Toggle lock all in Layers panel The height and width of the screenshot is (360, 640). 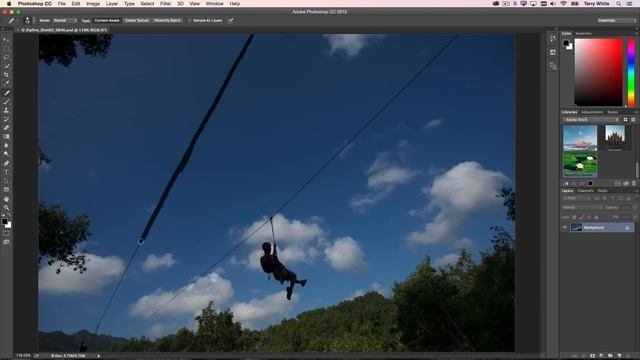pyautogui.click(x=597, y=217)
